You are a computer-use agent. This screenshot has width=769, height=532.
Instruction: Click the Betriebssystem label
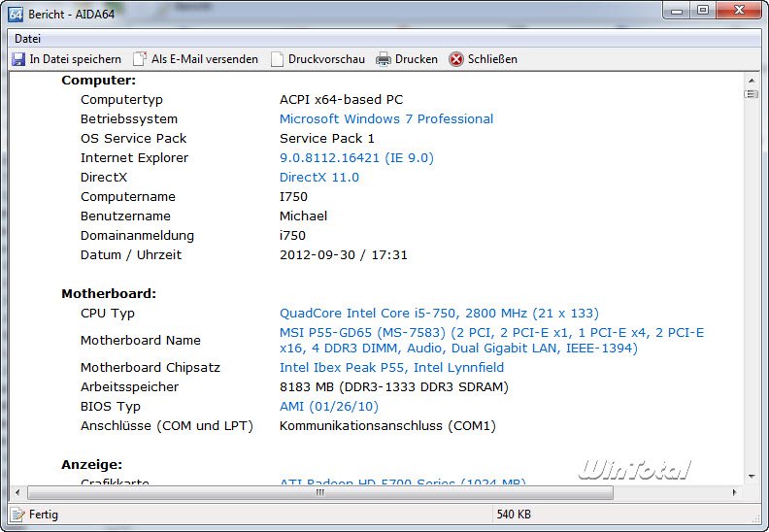pos(129,119)
